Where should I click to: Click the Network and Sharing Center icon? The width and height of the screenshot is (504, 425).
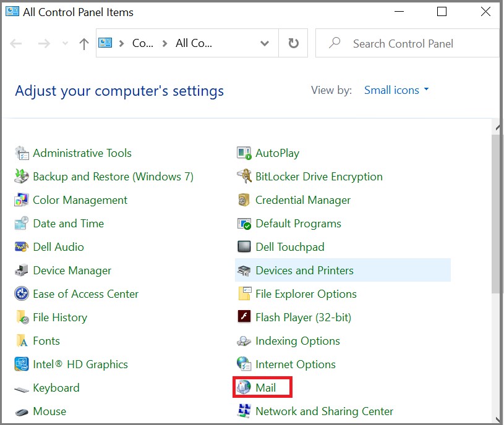pyautogui.click(x=244, y=411)
